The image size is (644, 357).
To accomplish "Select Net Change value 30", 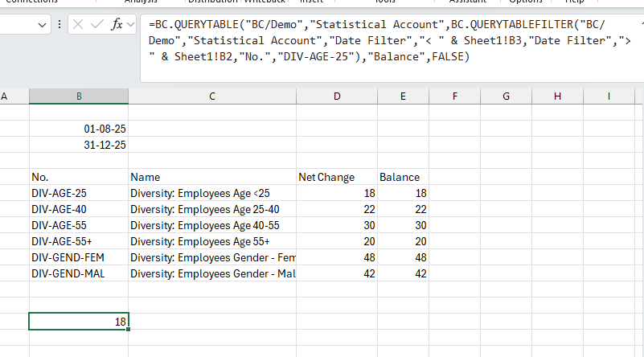I will [x=337, y=225].
